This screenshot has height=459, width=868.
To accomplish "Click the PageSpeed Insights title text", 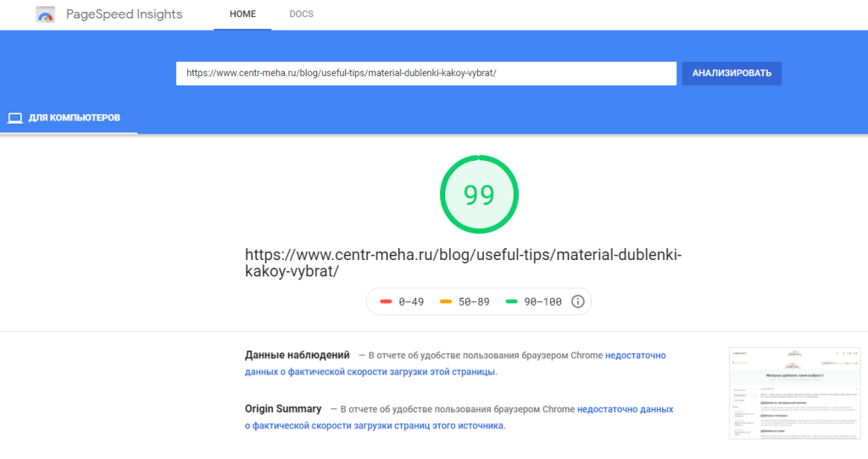I will (x=124, y=14).
